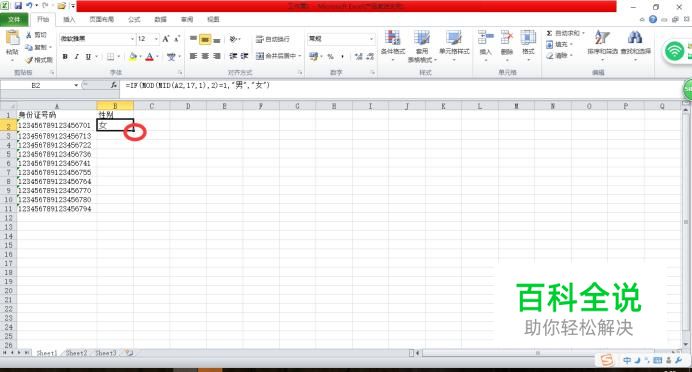Click the Decrease Decimal icon
Screen dimensions: 692x372
370,56
